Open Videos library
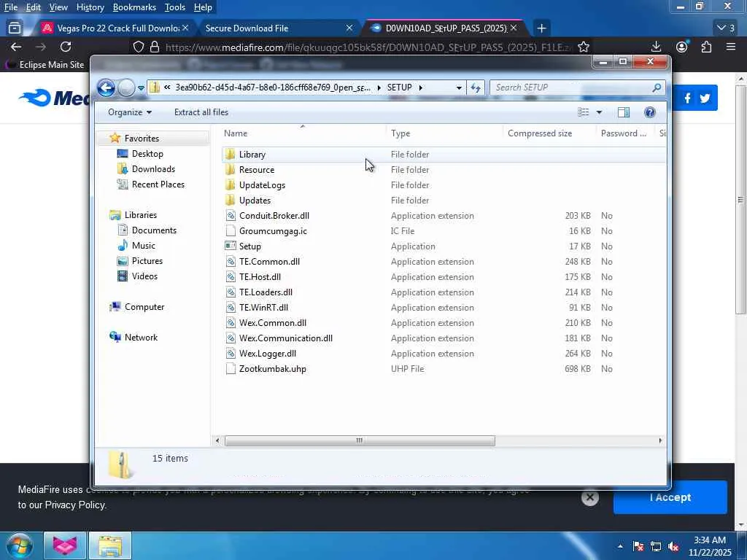This screenshot has height=560, width=747. (144, 276)
